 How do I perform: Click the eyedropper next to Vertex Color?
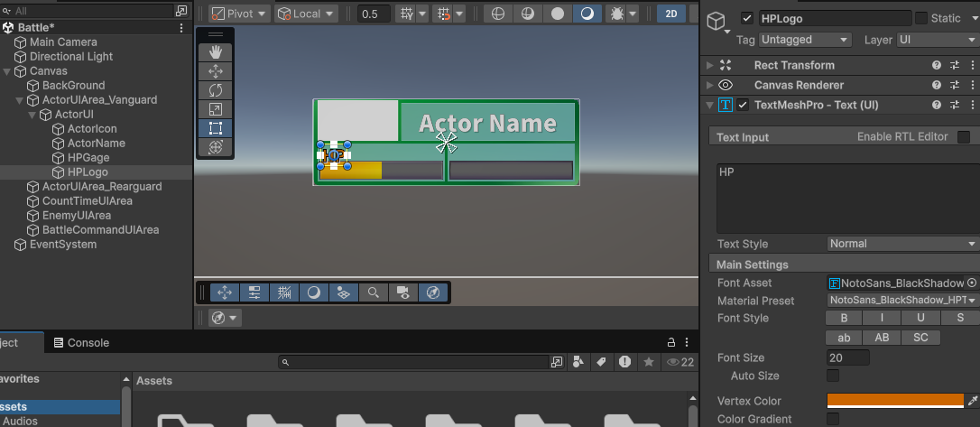[972, 401]
